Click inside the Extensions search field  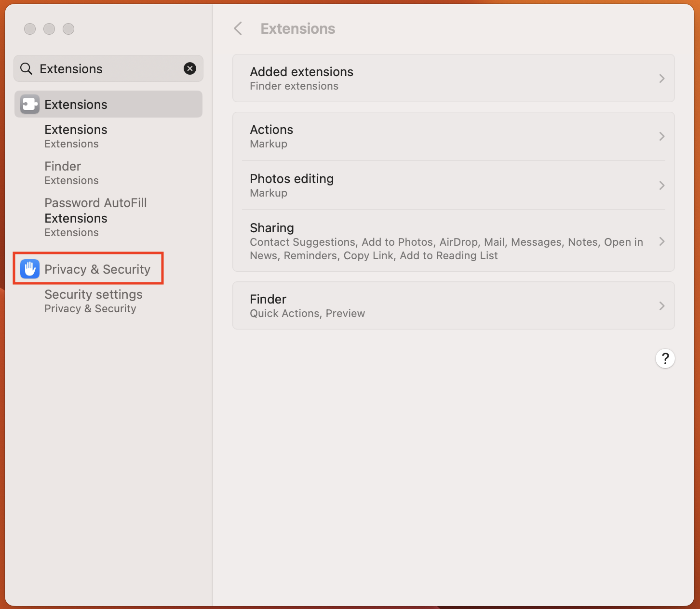[x=108, y=68]
